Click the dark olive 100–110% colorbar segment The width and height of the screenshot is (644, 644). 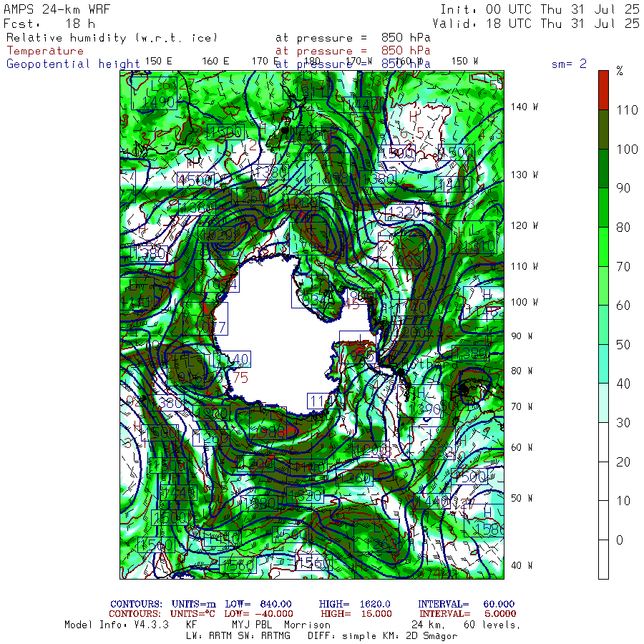[603, 130]
